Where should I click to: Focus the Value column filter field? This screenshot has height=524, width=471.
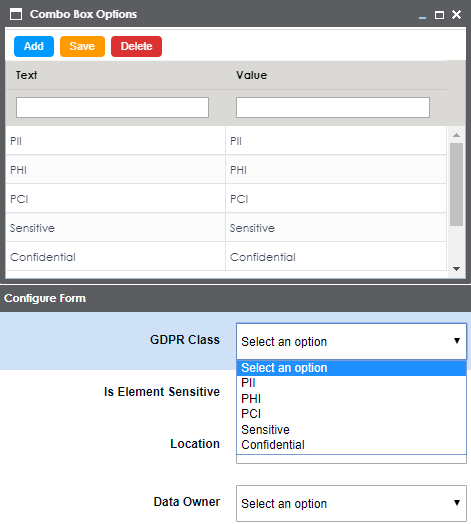point(333,108)
